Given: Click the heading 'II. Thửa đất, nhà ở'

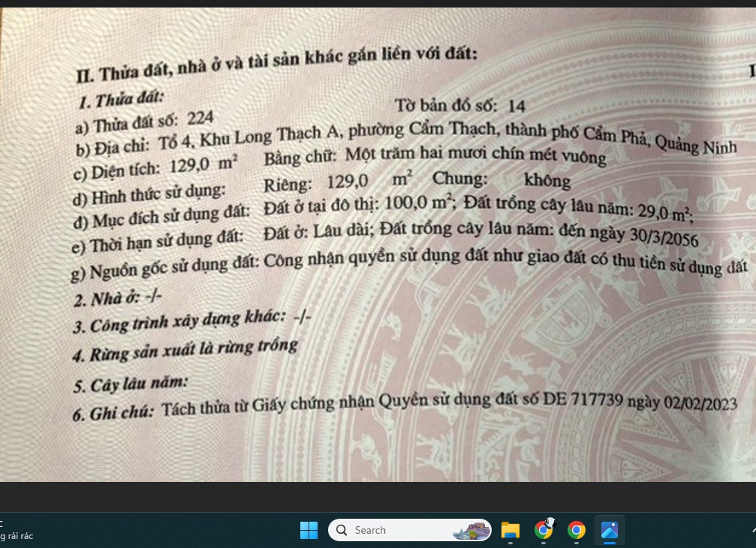Looking at the screenshot, I should click(276, 63).
